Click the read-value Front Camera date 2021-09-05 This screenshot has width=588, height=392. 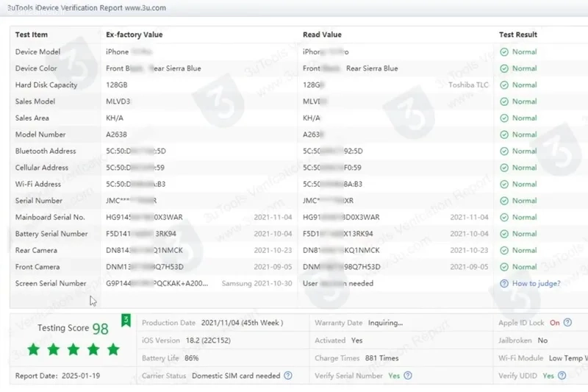(469, 267)
